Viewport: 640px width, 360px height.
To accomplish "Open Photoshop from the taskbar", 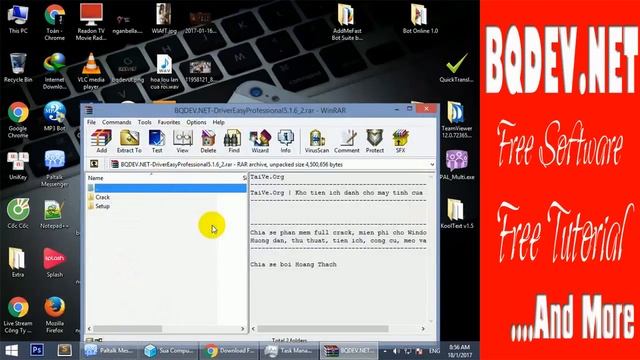I will pyautogui.click(x=37, y=350).
